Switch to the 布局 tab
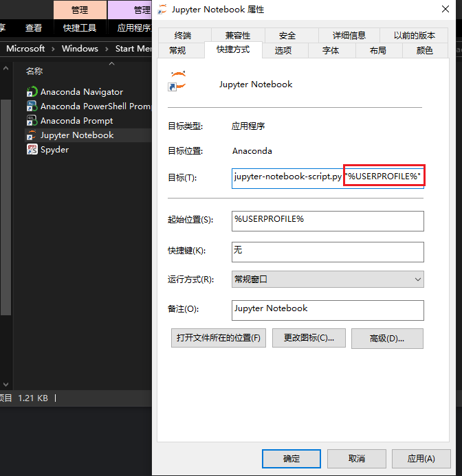This screenshot has height=476, width=462. coord(378,50)
